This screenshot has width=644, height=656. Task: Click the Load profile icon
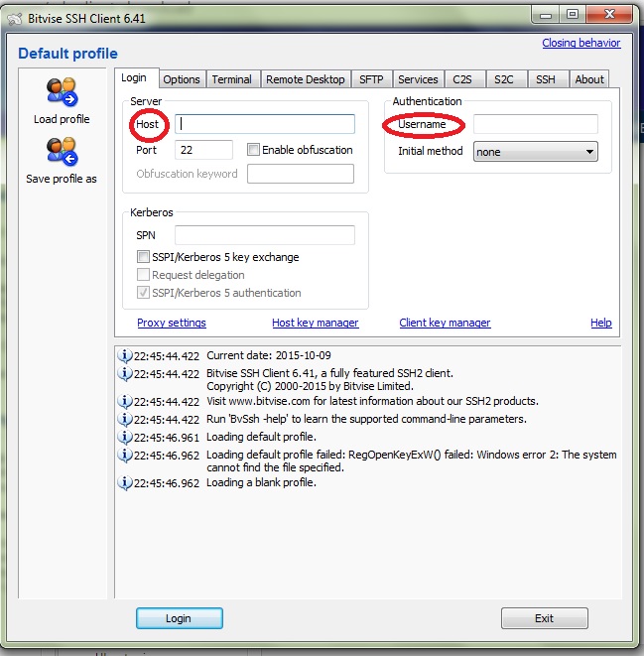(x=62, y=92)
